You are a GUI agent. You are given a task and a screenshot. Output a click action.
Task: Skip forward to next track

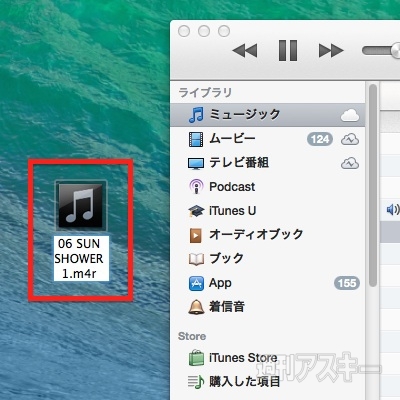(x=331, y=51)
